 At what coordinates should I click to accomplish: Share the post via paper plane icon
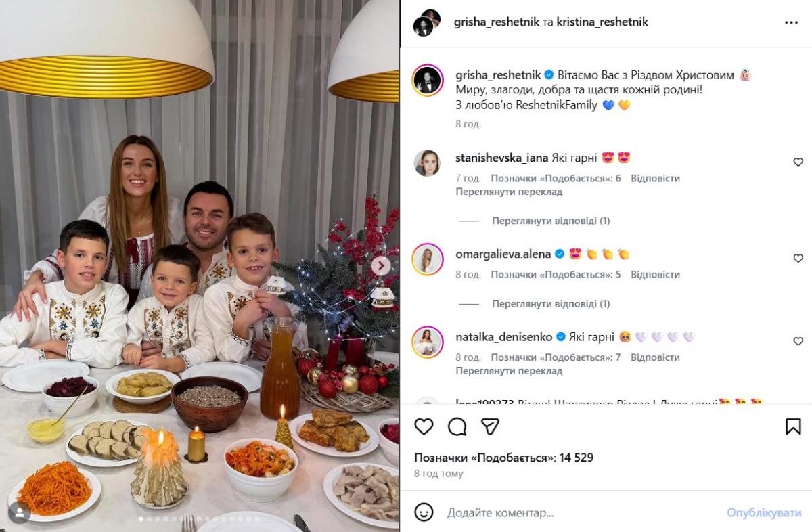[x=490, y=426]
